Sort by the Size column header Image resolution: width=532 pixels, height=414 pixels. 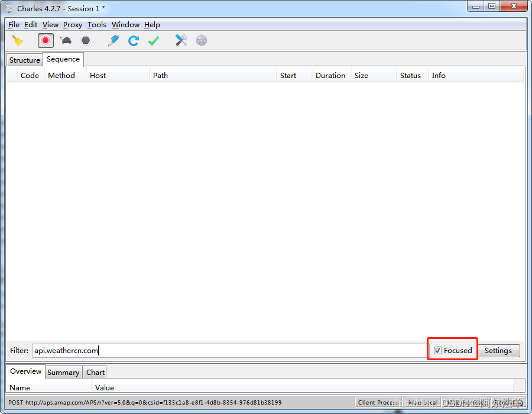pyautogui.click(x=374, y=75)
